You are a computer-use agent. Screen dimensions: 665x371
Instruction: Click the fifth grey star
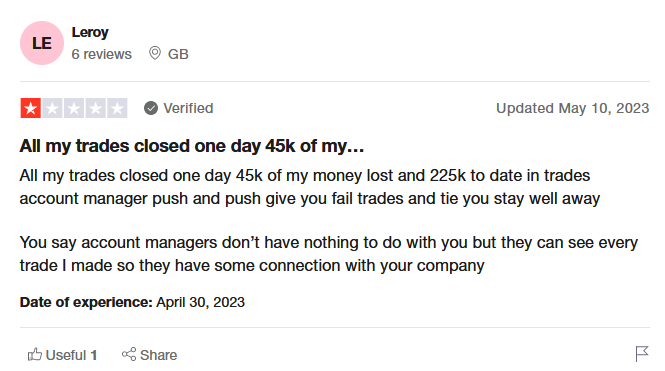(117, 108)
